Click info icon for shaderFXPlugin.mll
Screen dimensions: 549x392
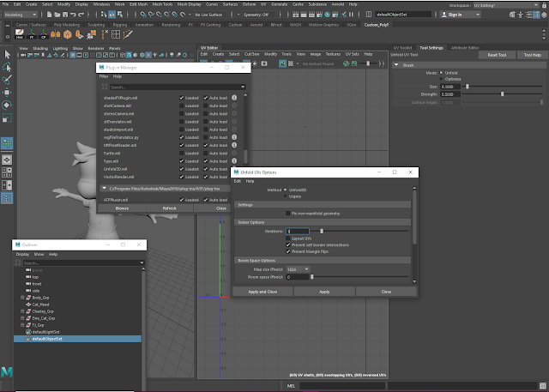[x=234, y=99]
